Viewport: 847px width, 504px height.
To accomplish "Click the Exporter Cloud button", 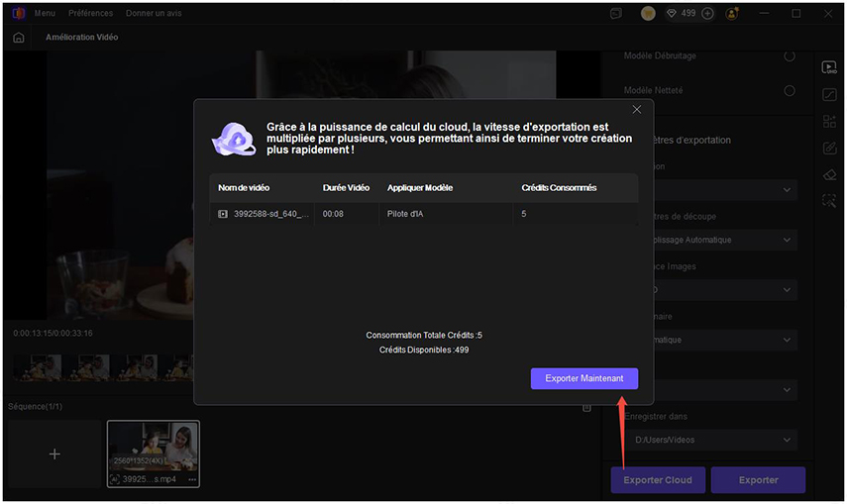I will [658, 479].
